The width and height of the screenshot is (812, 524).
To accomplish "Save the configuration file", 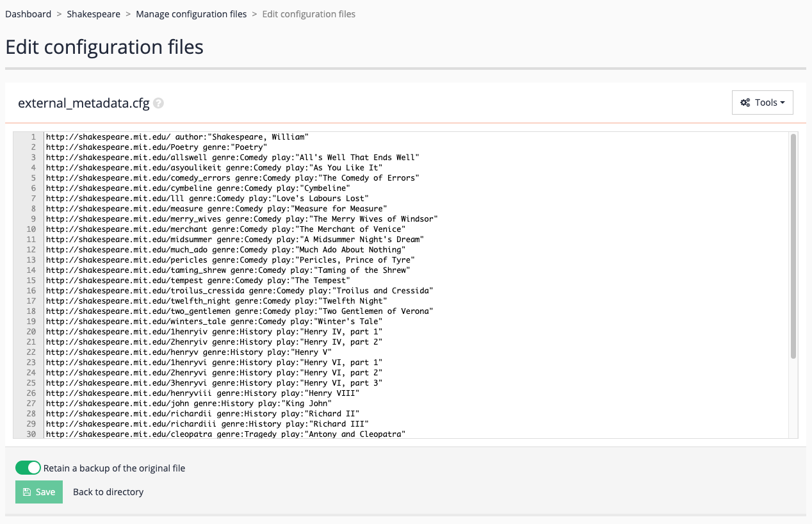I will [39, 492].
